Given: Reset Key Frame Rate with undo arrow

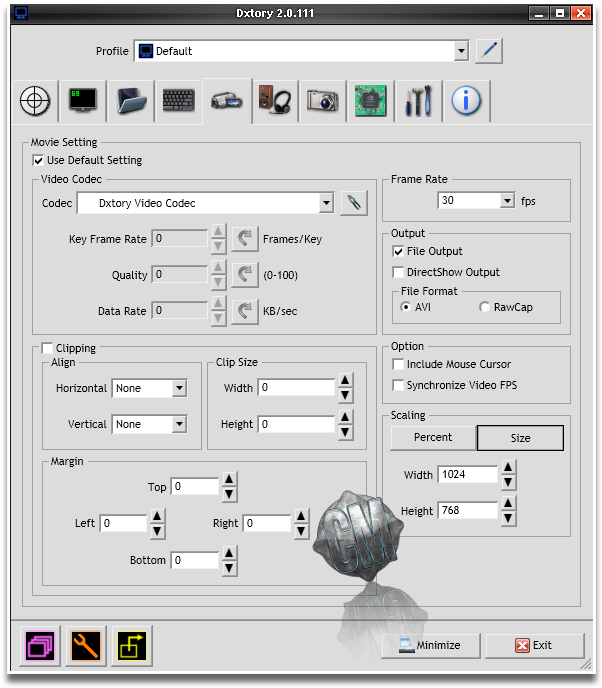Looking at the screenshot, I should (244, 239).
